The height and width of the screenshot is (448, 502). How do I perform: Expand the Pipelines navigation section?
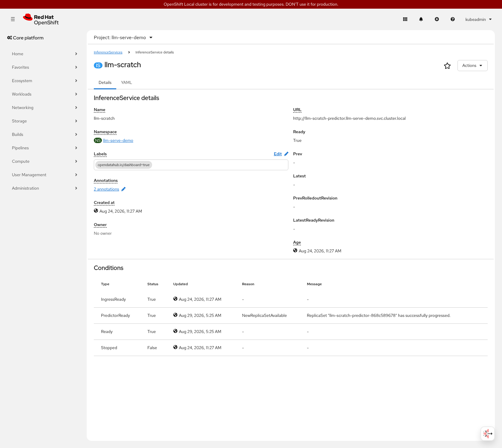pyautogui.click(x=45, y=148)
